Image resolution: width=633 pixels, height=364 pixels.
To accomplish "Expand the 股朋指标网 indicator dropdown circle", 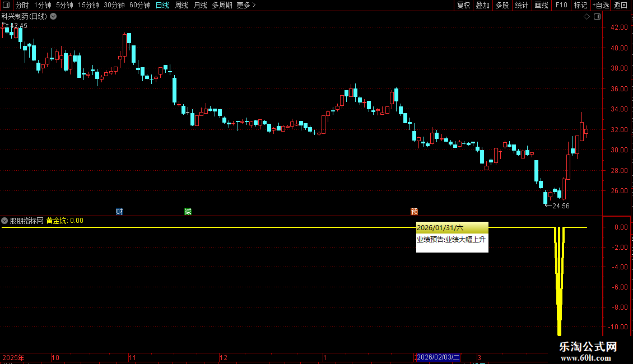I will (4, 221).
